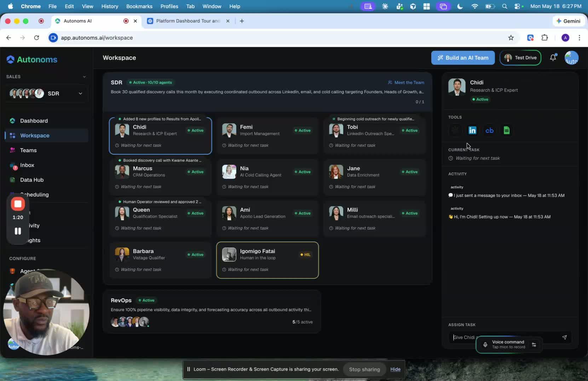
Task: Open Jane Data Enrichment agent card
Action: click(x=374, y=177)
